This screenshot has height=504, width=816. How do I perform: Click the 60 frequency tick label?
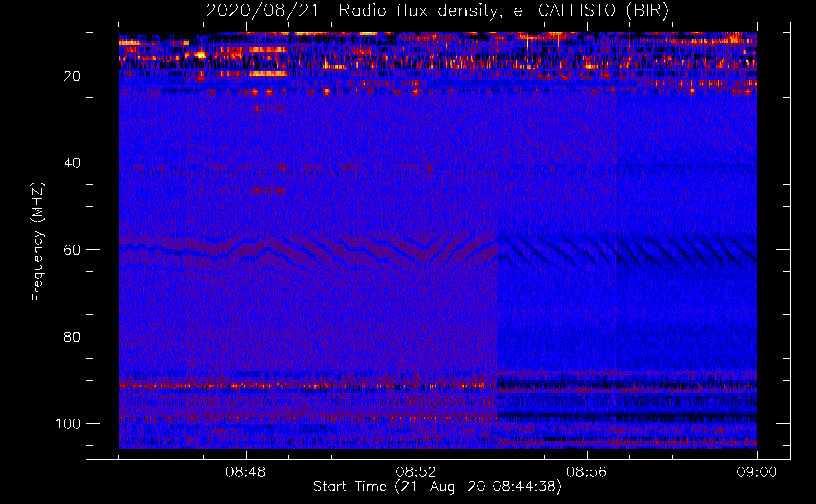click(72, 250)
